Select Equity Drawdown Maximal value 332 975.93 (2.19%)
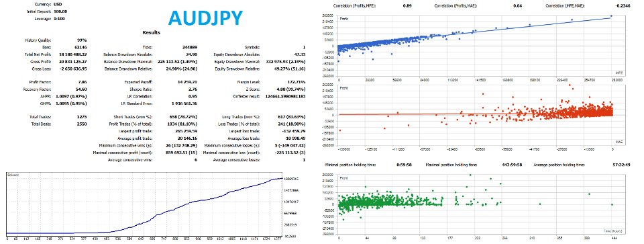The image size is (644, 244). [x=286, y=62]
